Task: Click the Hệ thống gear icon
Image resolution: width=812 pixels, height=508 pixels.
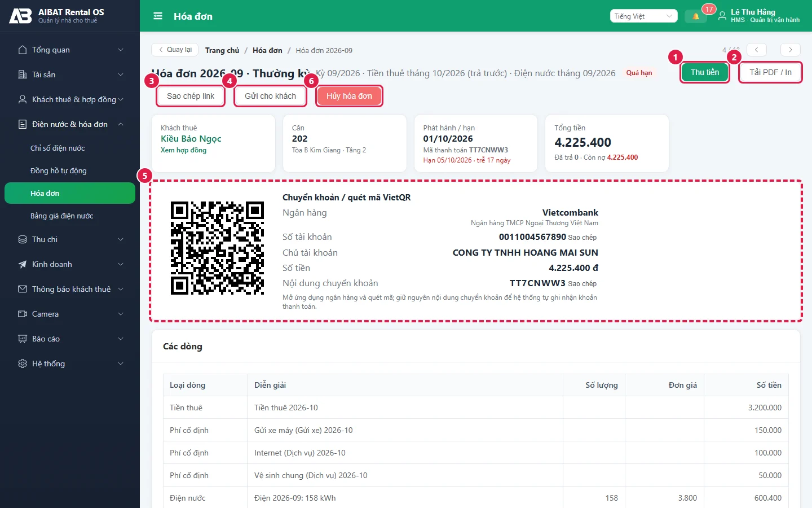Action: click(23, 364)
